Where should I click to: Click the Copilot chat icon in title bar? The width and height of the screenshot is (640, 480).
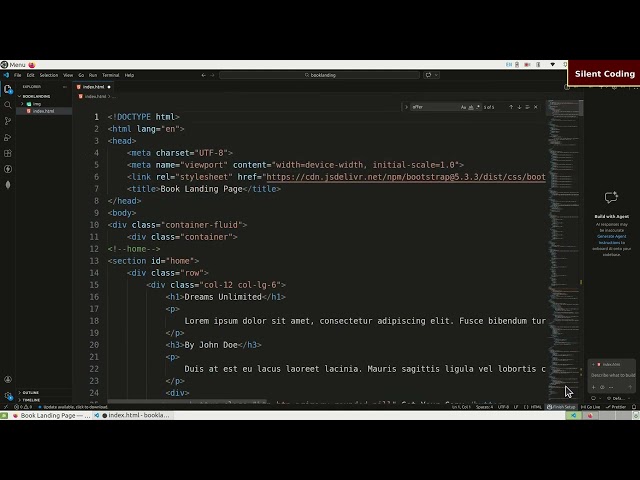tap(428, 75)
